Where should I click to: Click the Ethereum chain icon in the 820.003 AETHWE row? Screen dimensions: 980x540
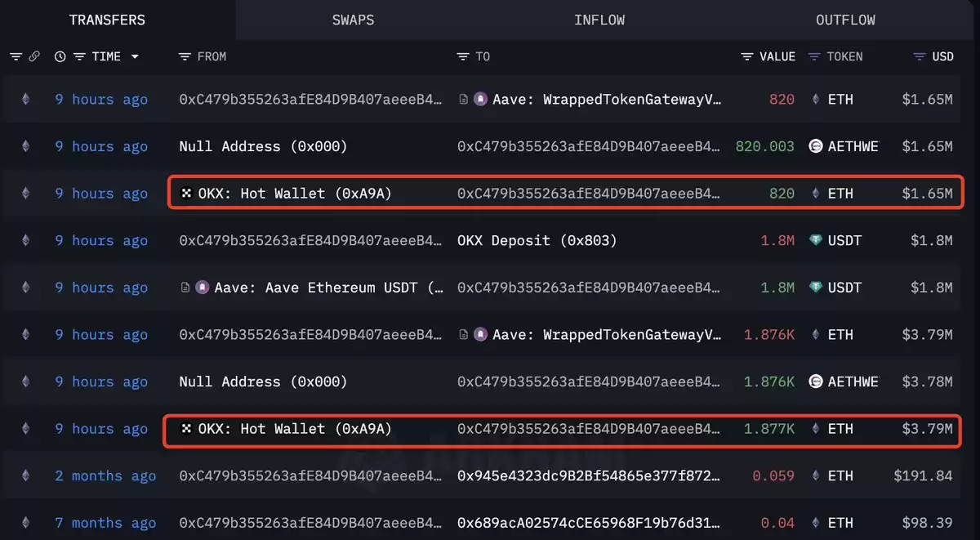25,147
